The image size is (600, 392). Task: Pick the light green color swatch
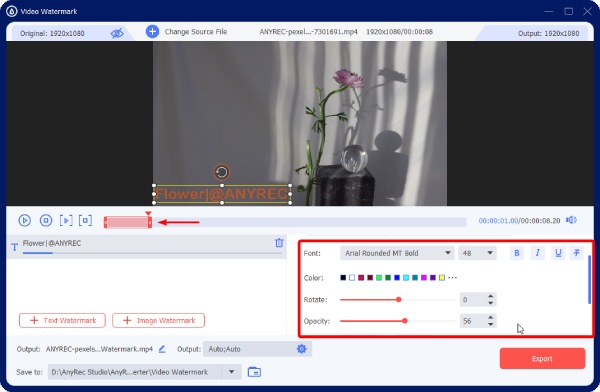[379, 278]
